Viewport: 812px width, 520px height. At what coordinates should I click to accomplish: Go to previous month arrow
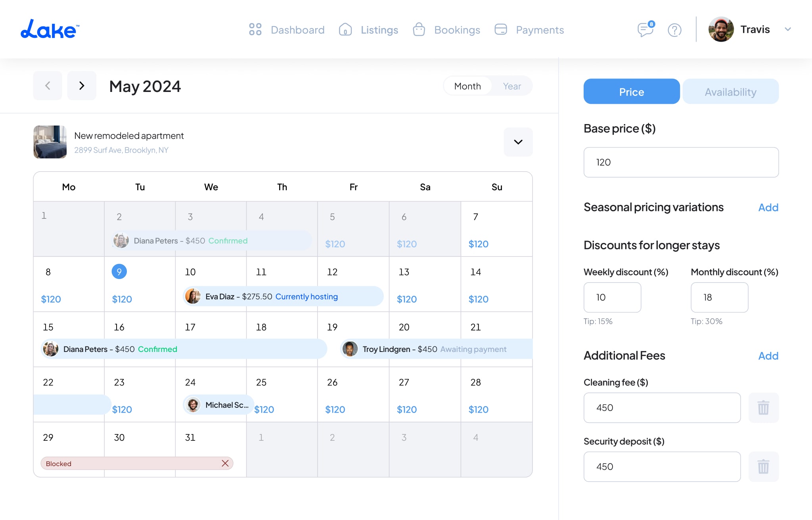tap(48, 86)
